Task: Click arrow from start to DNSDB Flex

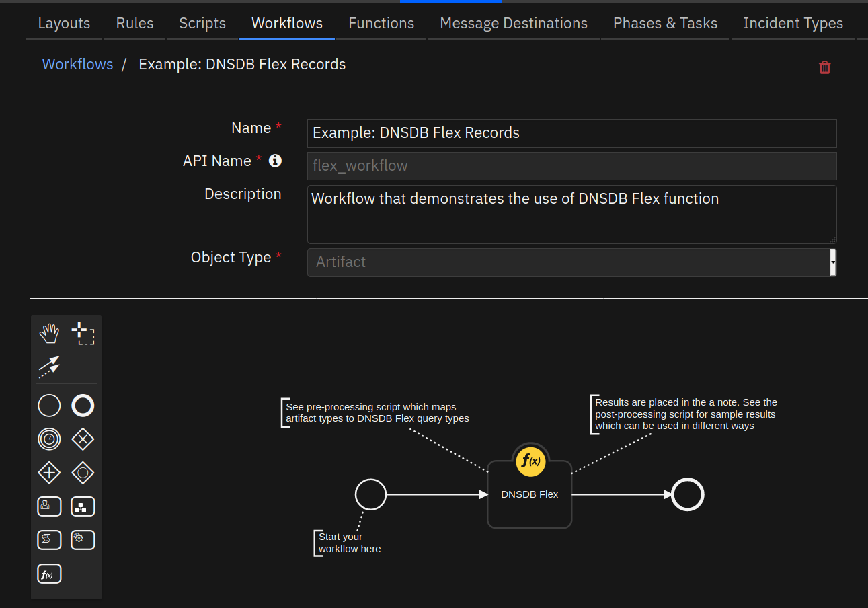Action: click(437, 494)
